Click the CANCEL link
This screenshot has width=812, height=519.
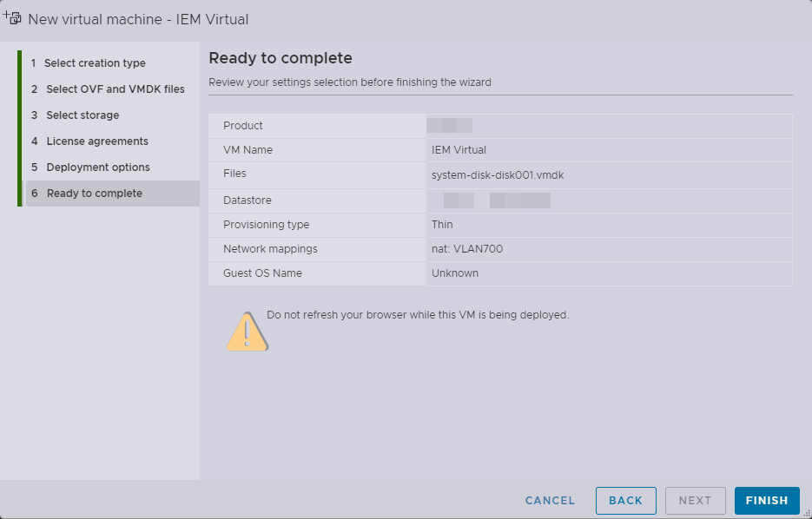[x=549, y=500]
